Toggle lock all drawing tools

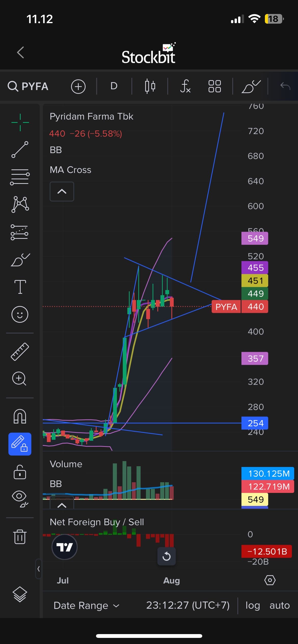click(20, 472)
